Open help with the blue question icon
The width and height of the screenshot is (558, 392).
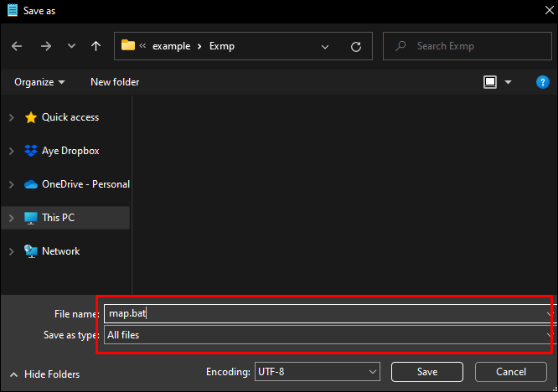coord(542,82)
